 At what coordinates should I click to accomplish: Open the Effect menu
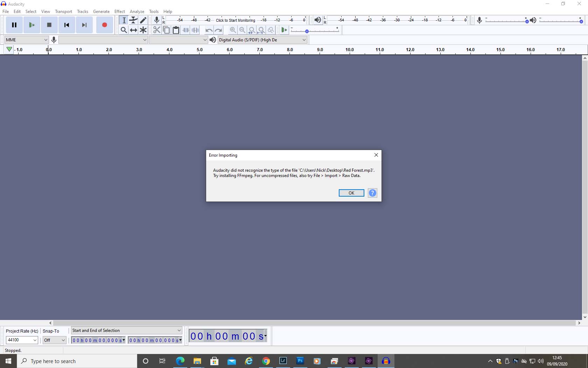pos(120,11)
